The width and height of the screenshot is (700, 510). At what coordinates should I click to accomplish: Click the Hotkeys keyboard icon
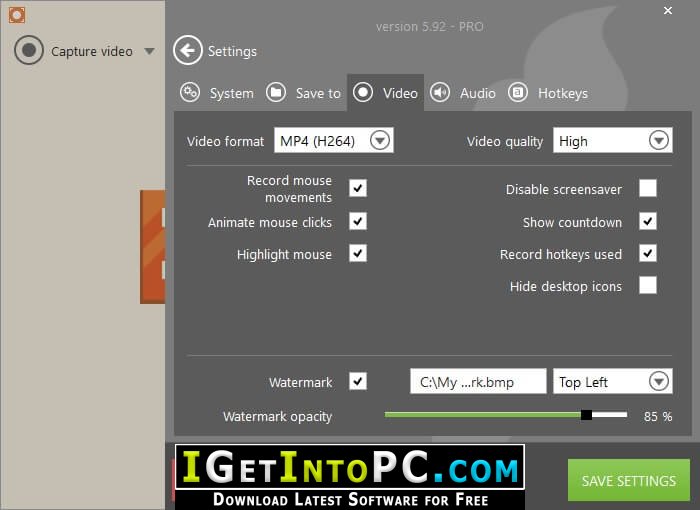[518, 93]
